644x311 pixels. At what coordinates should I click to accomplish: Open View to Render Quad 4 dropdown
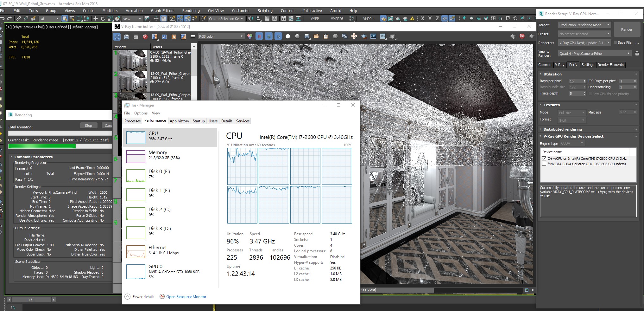coord(595,54)
